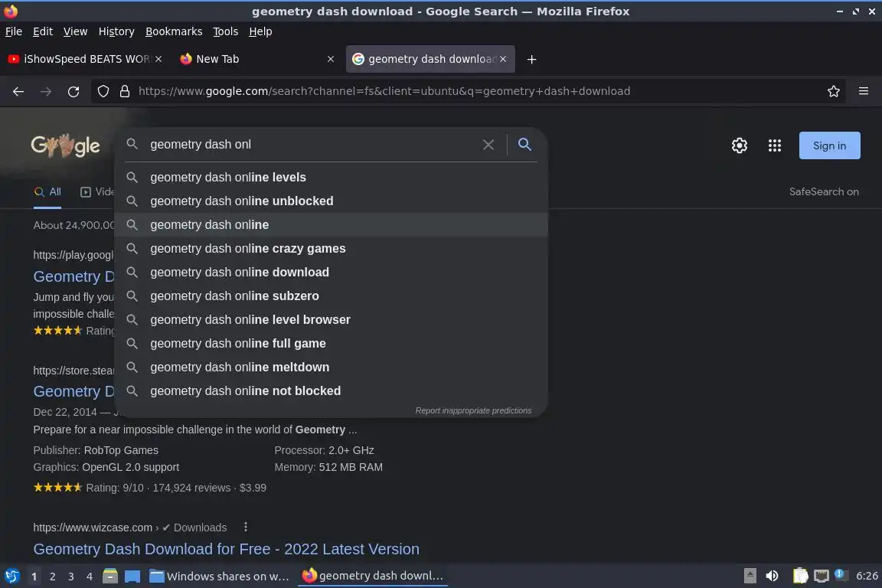This screenshot has height=588, width=882.
Task: Open more options for the wizcase result
Action: click(x=245, y=528)
